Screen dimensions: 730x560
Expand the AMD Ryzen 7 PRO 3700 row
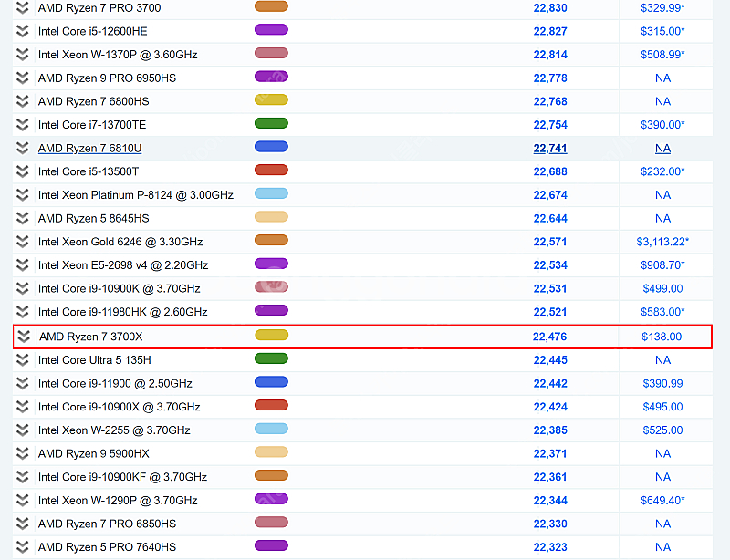click(x=22, y=7)
